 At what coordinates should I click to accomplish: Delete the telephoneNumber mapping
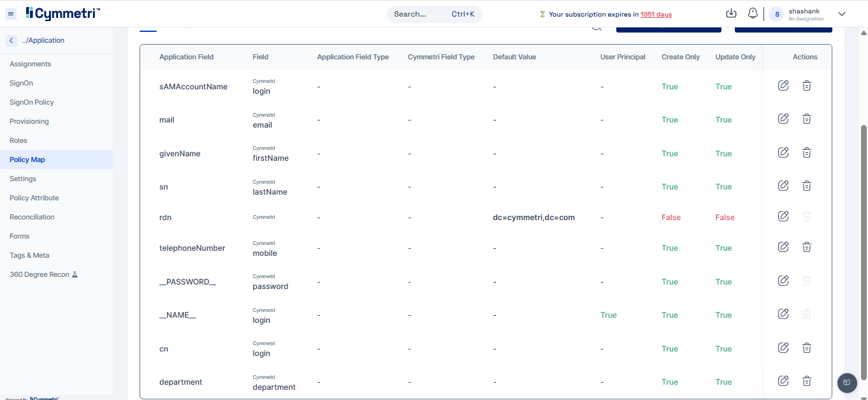(806, 247)
